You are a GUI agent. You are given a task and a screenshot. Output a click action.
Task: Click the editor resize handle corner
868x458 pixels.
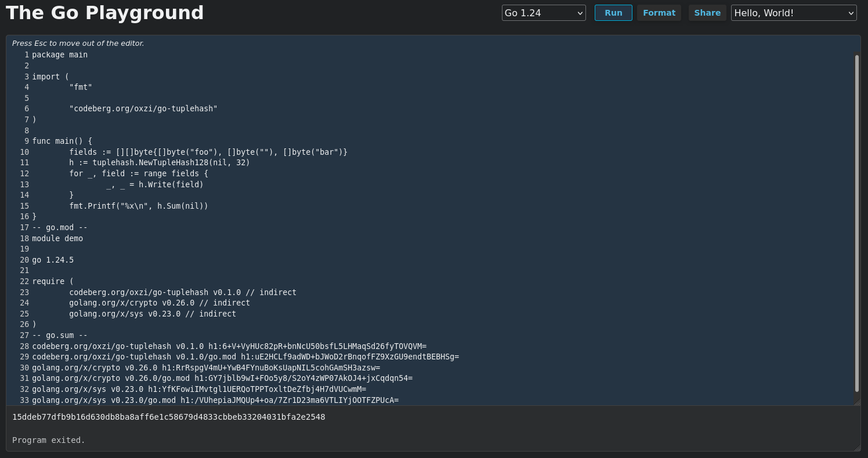[x=857, y=402]
